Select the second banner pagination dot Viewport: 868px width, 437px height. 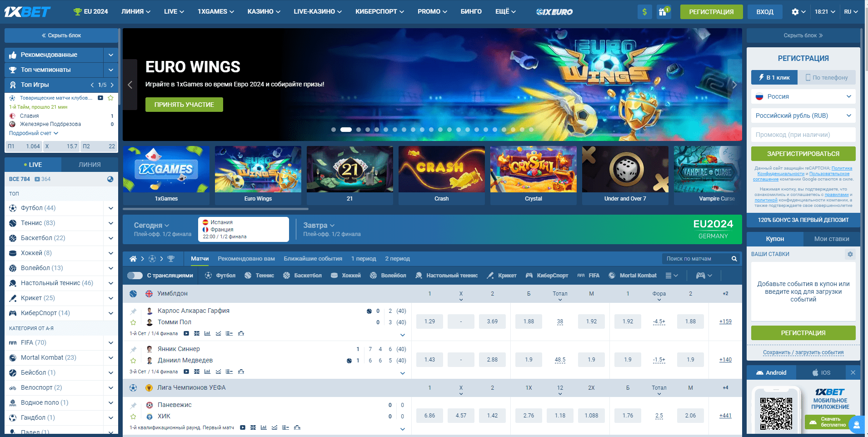(346, 130)
